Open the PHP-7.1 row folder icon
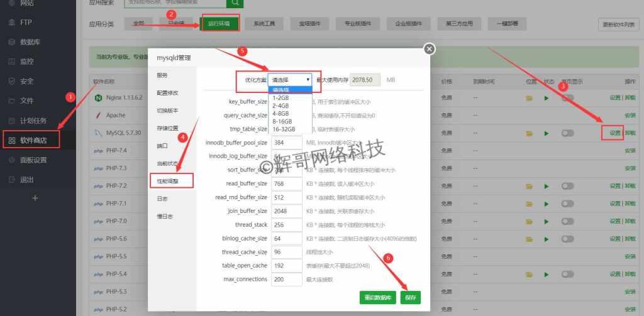The image size is (644, 316). tap(530, 204)
